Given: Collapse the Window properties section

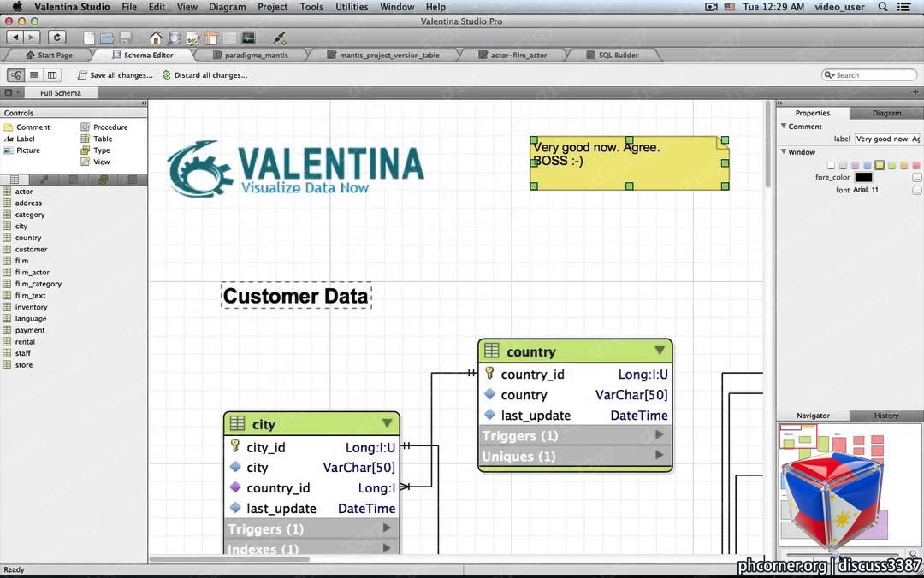Looking at the screenshot, I should 784,152.
